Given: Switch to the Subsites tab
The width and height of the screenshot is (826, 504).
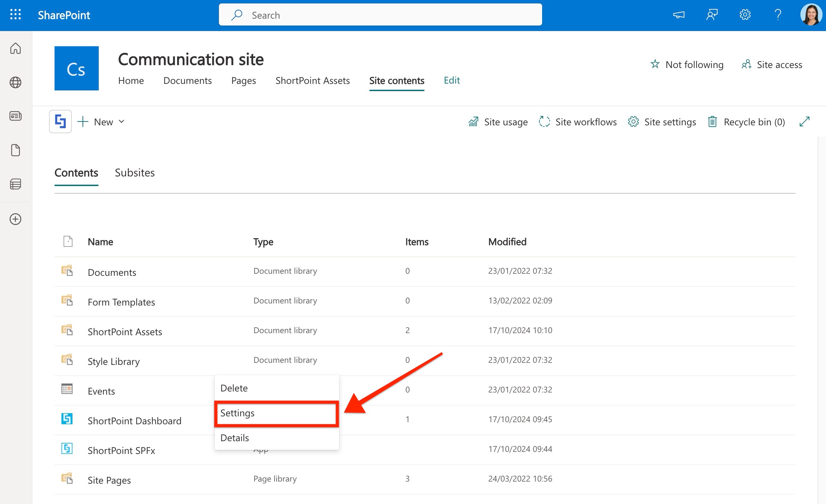Looking at the screenshot, I should 135,173.
